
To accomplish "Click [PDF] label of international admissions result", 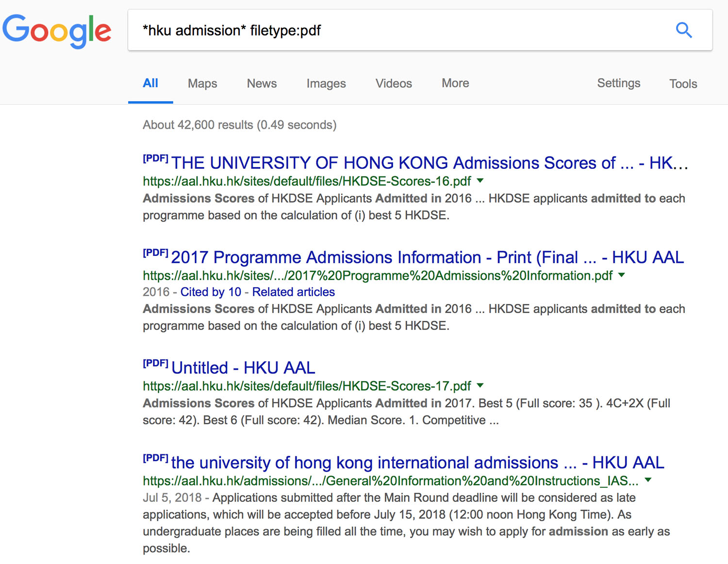I will [x=155, y=458].
